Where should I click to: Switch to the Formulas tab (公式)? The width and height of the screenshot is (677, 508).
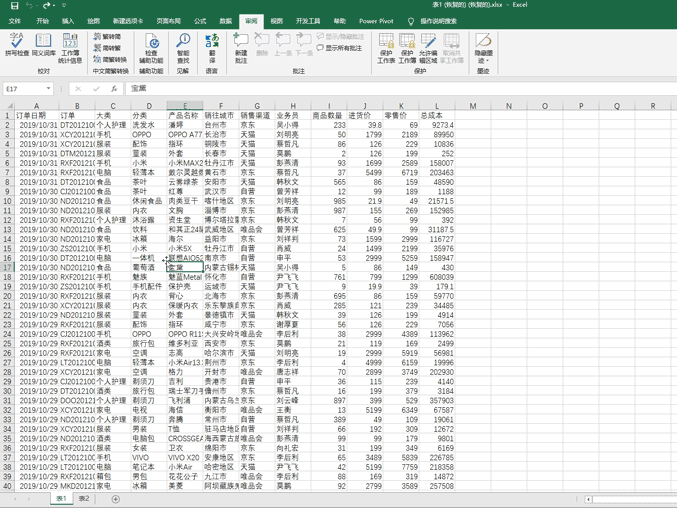tap(200, 21)
